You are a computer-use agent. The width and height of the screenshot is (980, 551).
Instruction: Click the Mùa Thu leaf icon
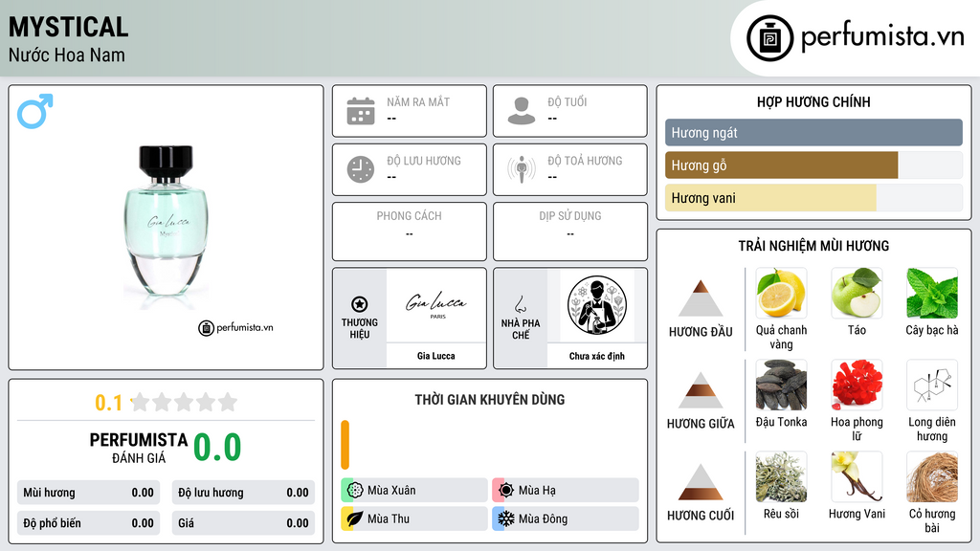(355, 518)
